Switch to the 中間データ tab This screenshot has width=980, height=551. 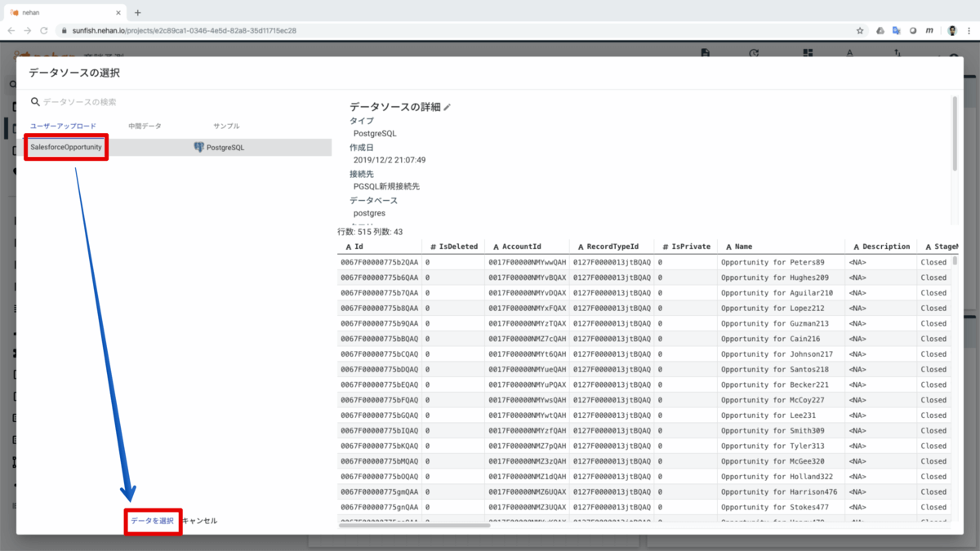point(145,127)
